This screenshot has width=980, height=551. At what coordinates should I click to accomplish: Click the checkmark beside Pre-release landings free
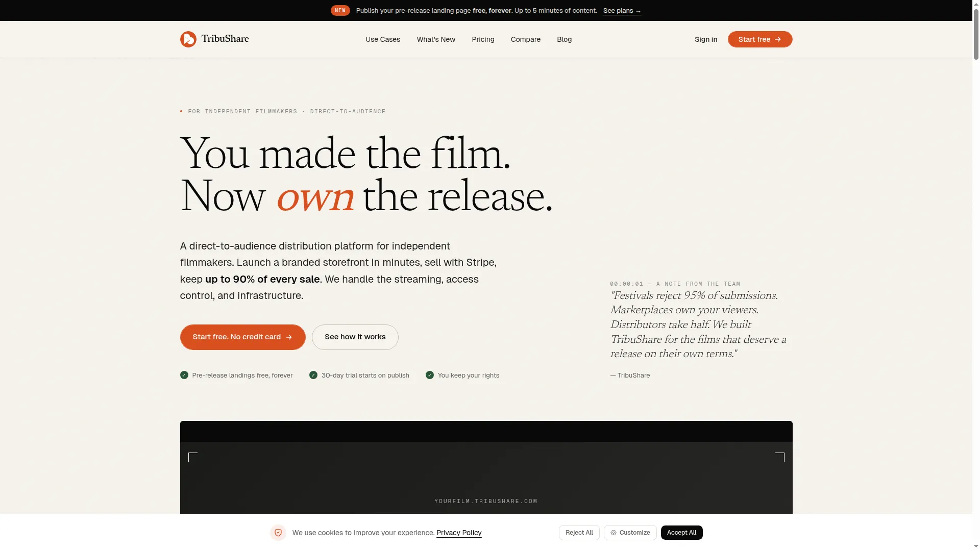click(184, 375)
